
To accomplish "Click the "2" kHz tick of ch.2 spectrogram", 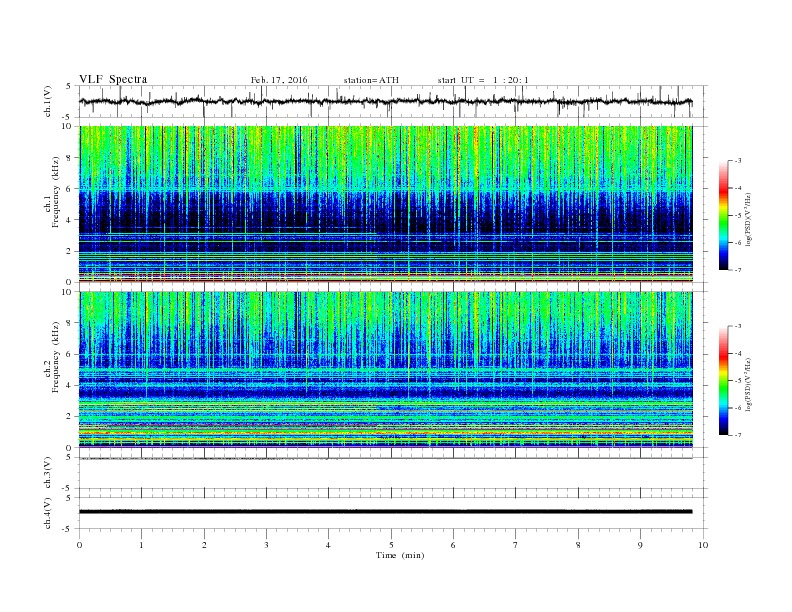I will click(69, 417).
